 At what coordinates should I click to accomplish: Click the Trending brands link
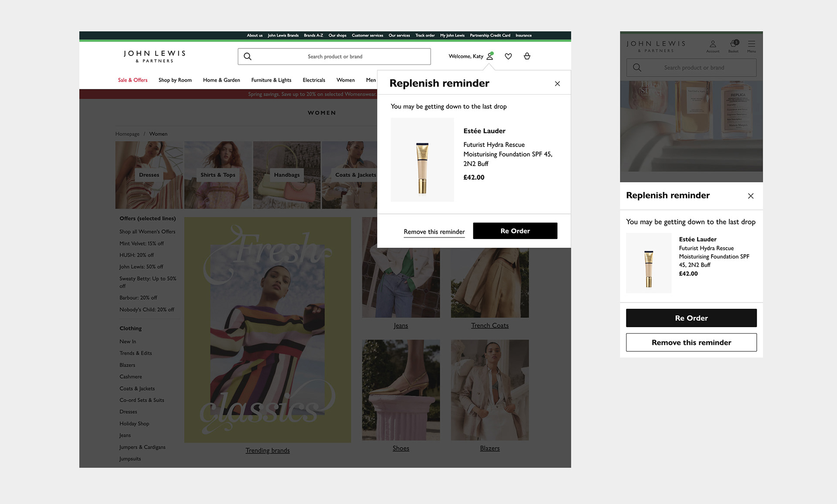point(268,450)
